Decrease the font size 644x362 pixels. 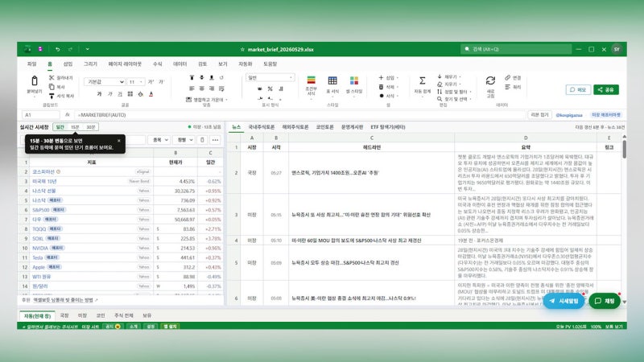161,82
